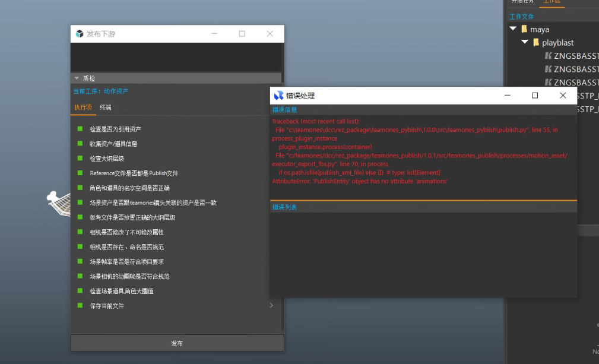Click the 当前工序：动作资产 label
Image resolution: width=599 pixels, height=364 pixels.
pyautogui.click(x=101, y=91)
